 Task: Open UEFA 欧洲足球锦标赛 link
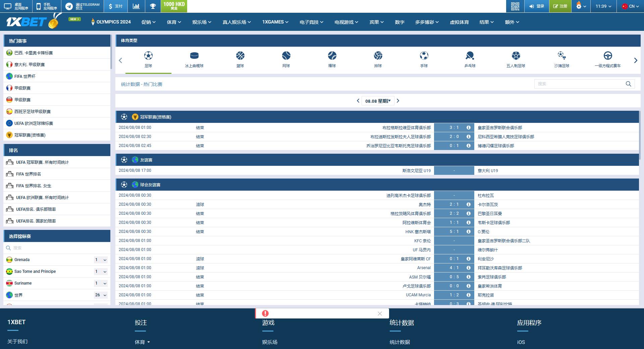57,123
